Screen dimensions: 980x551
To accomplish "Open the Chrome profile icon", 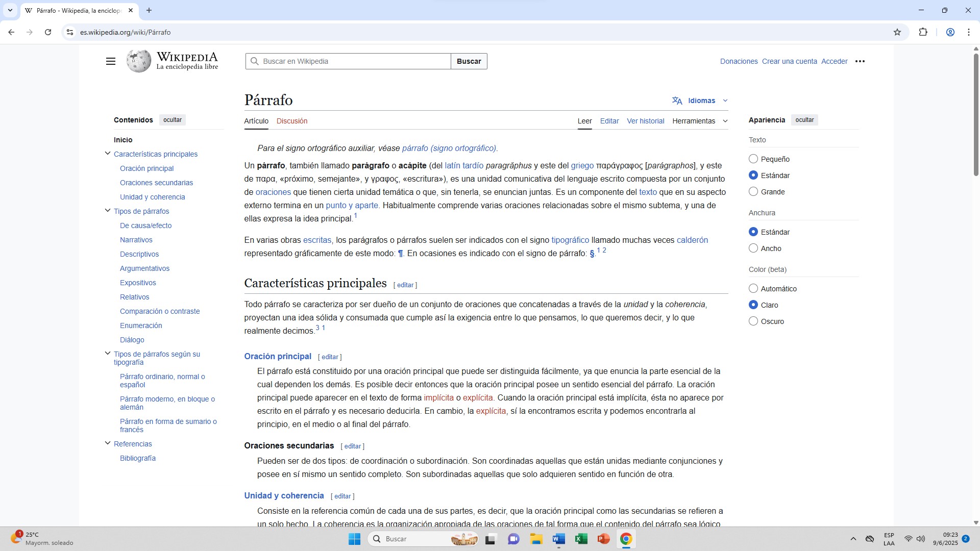I will tap(950, 32).
